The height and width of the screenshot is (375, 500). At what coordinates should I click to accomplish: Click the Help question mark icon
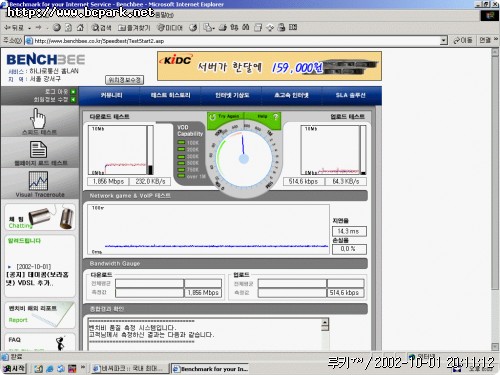click(x=276, y=117)
